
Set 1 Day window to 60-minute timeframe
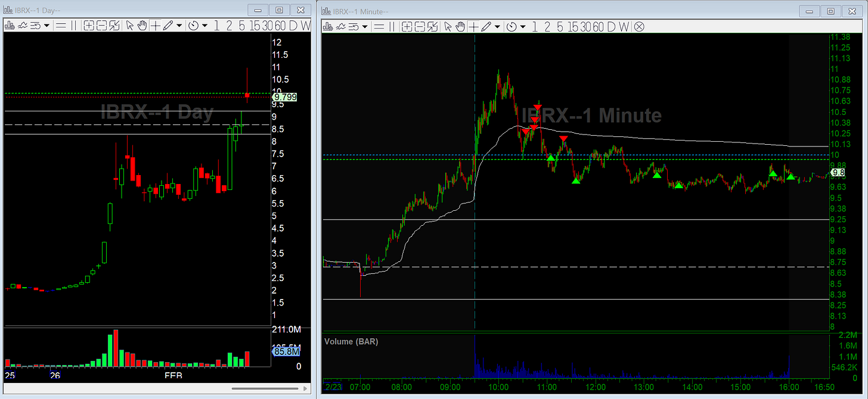coord(281,26)
